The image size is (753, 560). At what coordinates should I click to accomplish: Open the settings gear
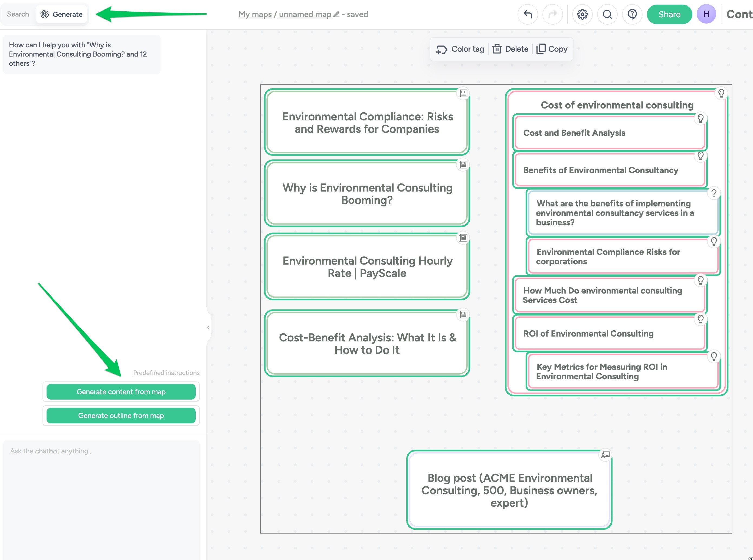click(x=582, y=14)
